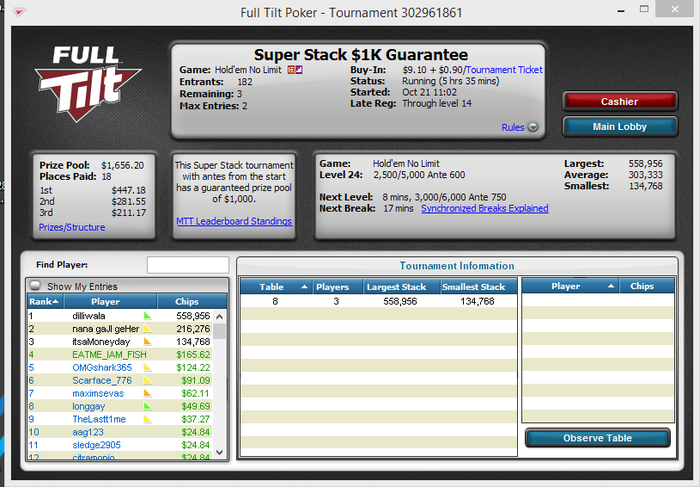Expand the Rules dropdown arrow icon

[533, 127]
